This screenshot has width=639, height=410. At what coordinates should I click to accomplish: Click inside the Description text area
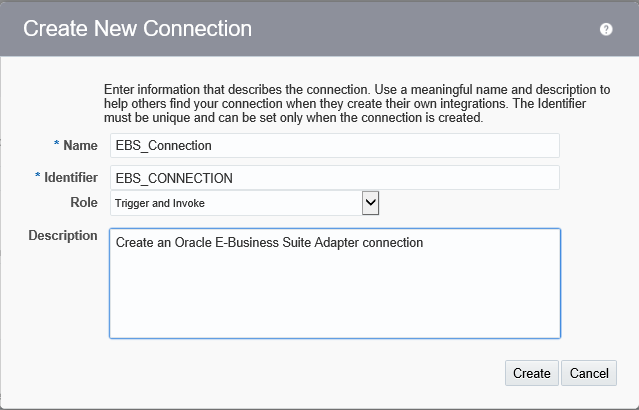point(335,283)
